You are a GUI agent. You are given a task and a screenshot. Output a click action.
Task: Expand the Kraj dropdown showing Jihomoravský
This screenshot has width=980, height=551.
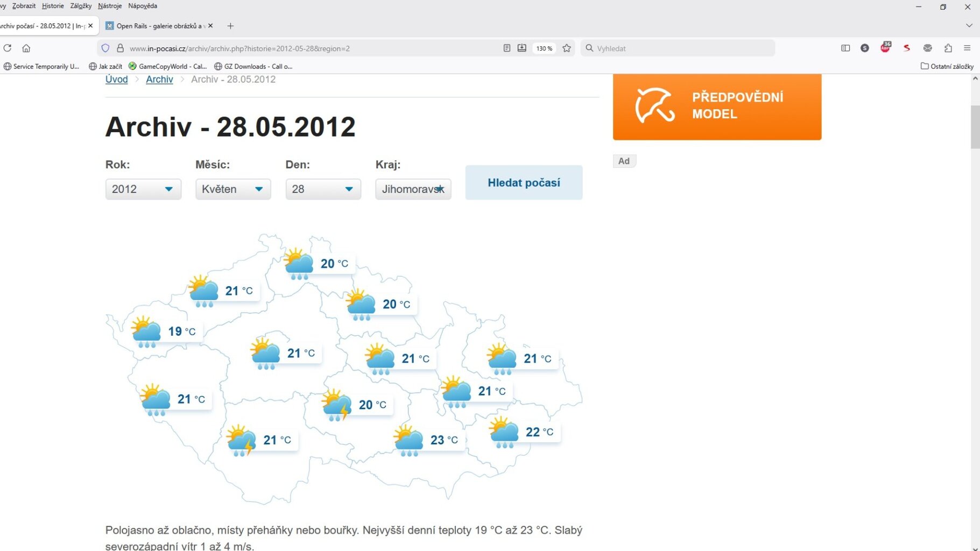413,189
